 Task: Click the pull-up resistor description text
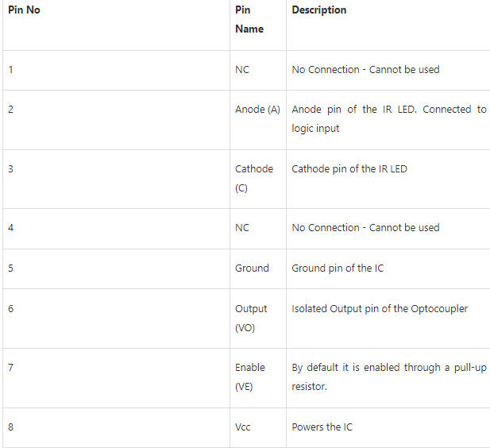click(x=388, y=377)
